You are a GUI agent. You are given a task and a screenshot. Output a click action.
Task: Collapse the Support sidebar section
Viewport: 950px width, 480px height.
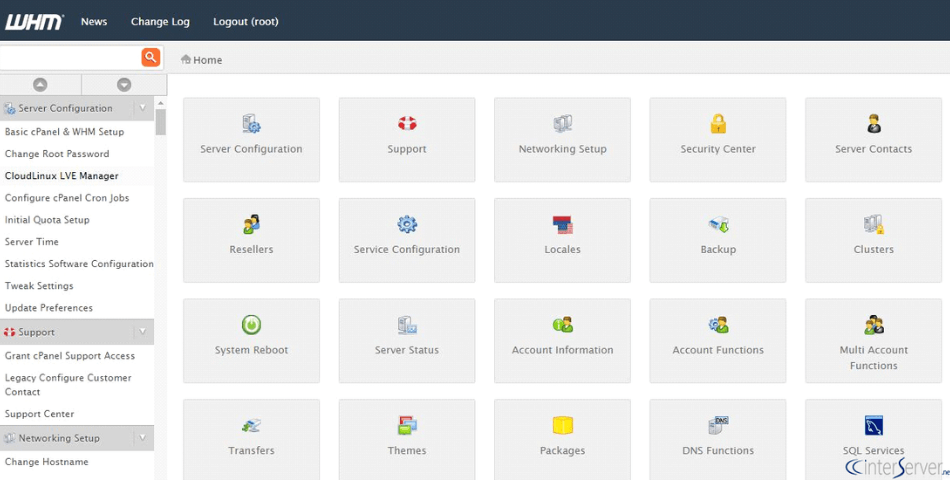pyautogui.click(x=142, y=332)
